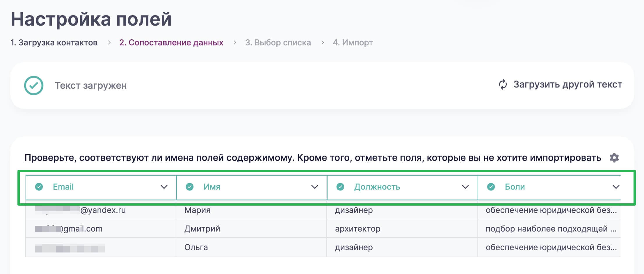Image resolution: width=644 pixels, height=274 pixels.
Task: Click the Email column label
Action: click(63, 187)
